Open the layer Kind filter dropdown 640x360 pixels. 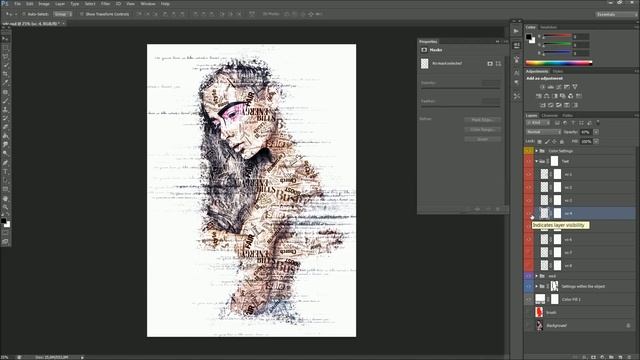pos(538,123)
